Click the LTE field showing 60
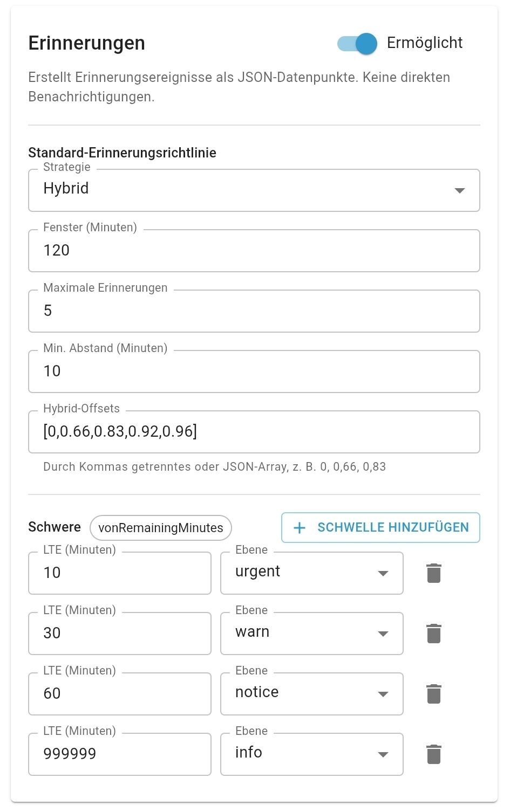 click(x=119, y=694)
